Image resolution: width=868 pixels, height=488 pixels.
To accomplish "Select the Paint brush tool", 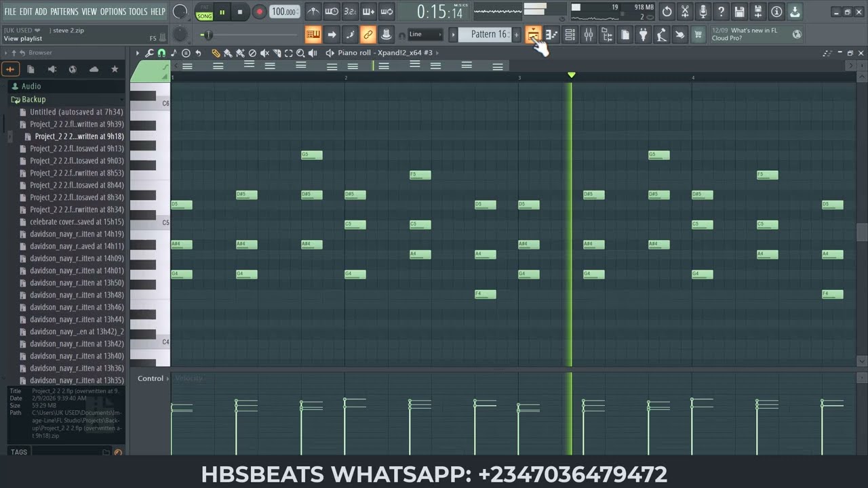I will click(x=228, y=53).
